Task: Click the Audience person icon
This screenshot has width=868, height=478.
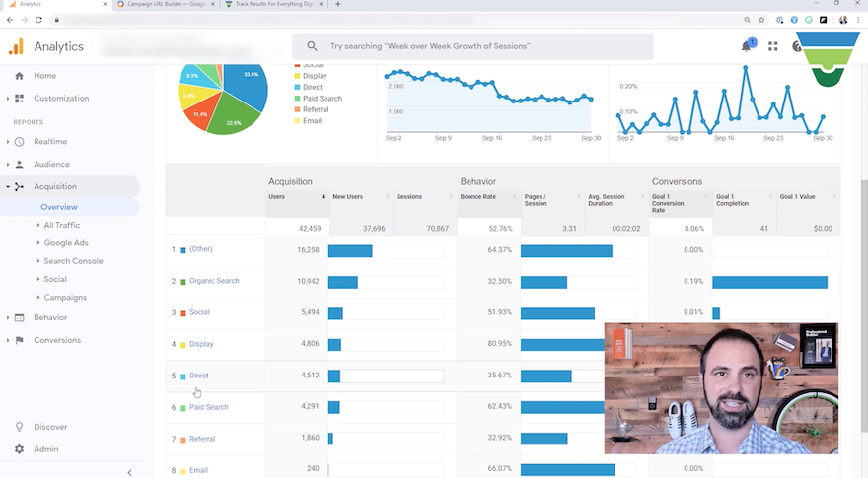Action: (x=20, y=165)
